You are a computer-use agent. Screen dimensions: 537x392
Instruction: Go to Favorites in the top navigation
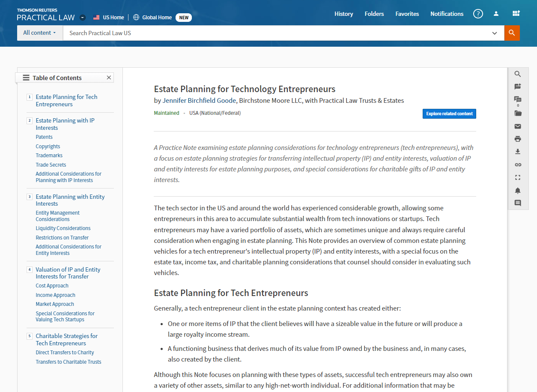407,14
